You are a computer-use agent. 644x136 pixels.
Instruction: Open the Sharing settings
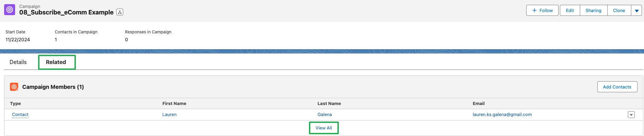(594, 10)
